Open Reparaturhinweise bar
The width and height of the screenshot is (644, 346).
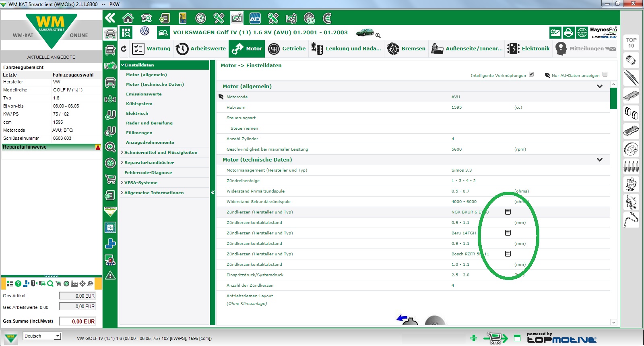(x=52, y=147)
